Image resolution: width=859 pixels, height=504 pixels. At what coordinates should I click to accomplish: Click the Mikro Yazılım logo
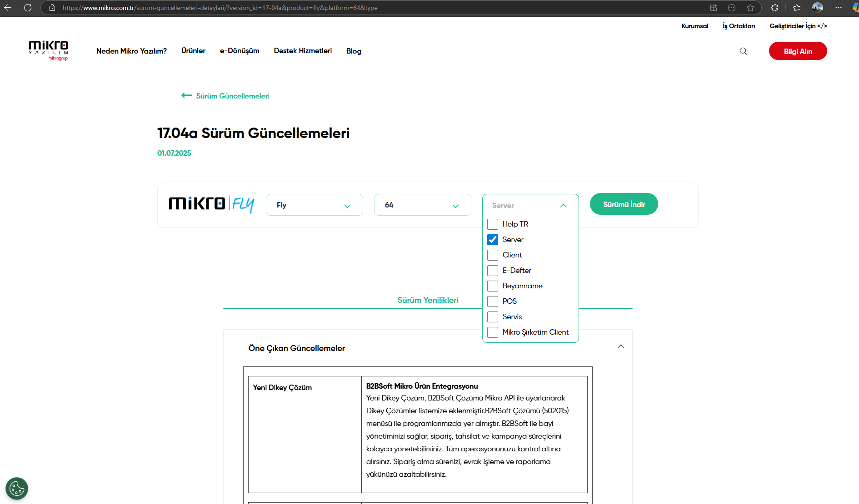(x=49, y=51)
